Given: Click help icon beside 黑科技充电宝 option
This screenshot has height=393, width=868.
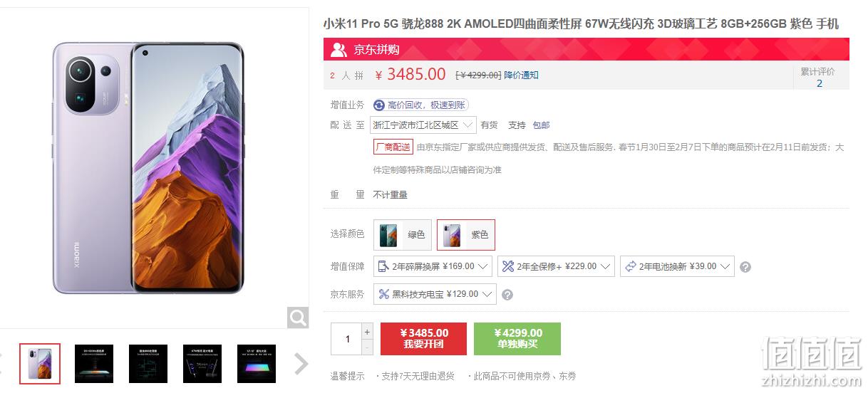Looking at the screenshot, I should click(507, 294).
